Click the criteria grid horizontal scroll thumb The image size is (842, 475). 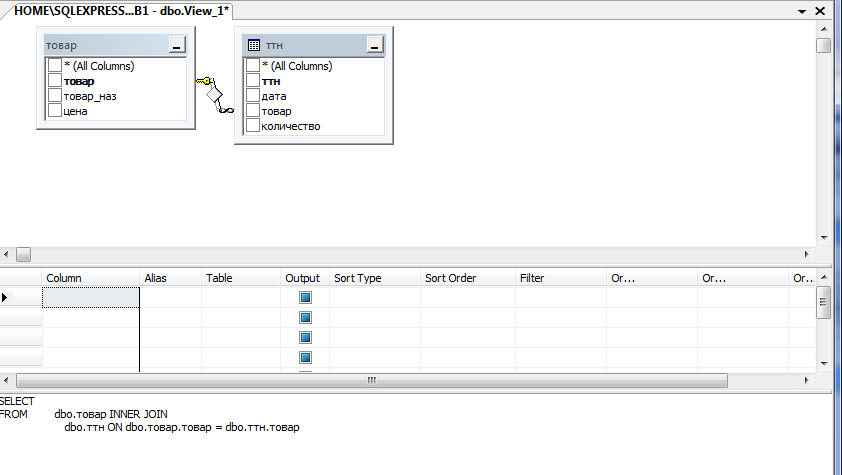[x=372, y=381]
